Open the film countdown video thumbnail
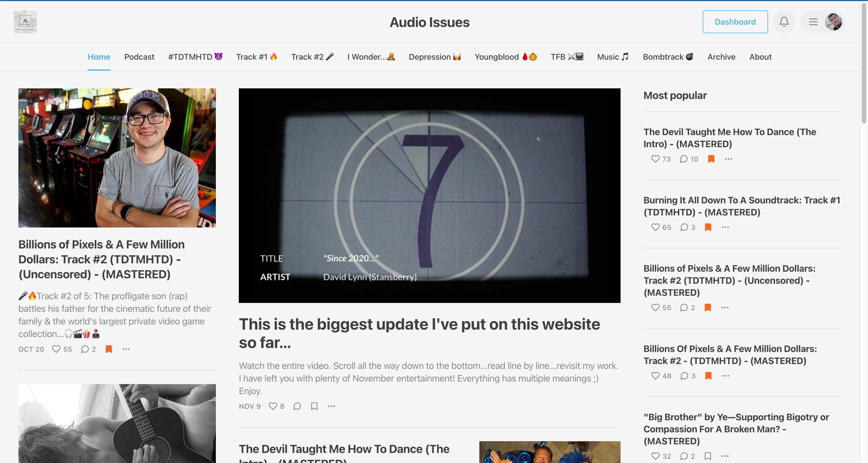 [x=429, y=195]
